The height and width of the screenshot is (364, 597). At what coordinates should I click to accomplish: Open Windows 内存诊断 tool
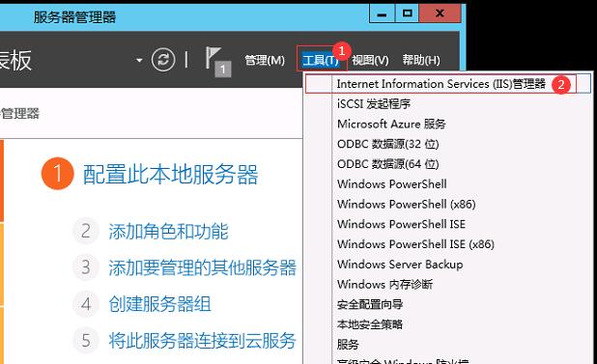(384, 285)
